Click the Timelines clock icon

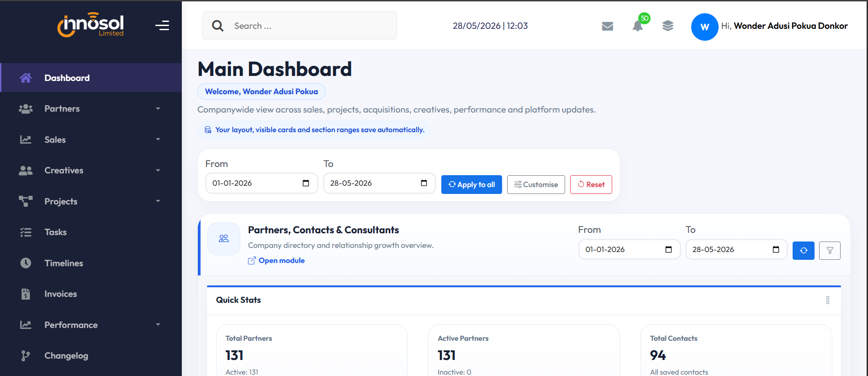[x=26, y=263]
